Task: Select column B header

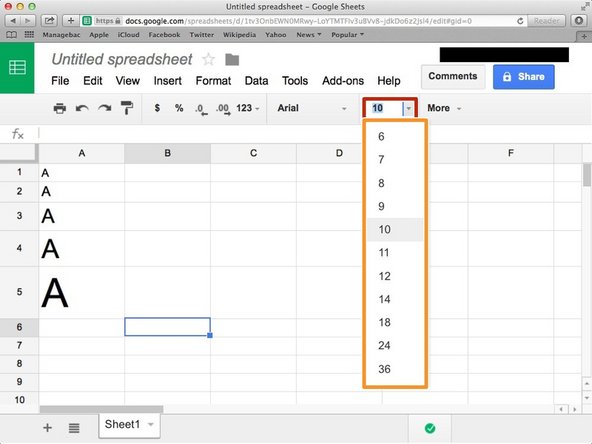Action: [x=167, y=153]
